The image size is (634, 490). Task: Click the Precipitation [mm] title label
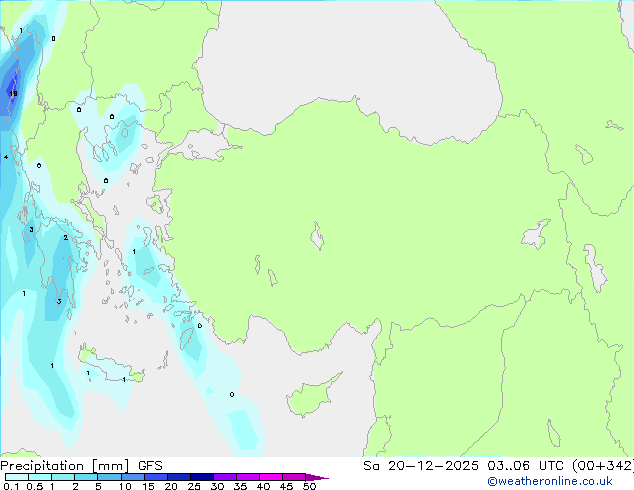(x=65, y=465)
